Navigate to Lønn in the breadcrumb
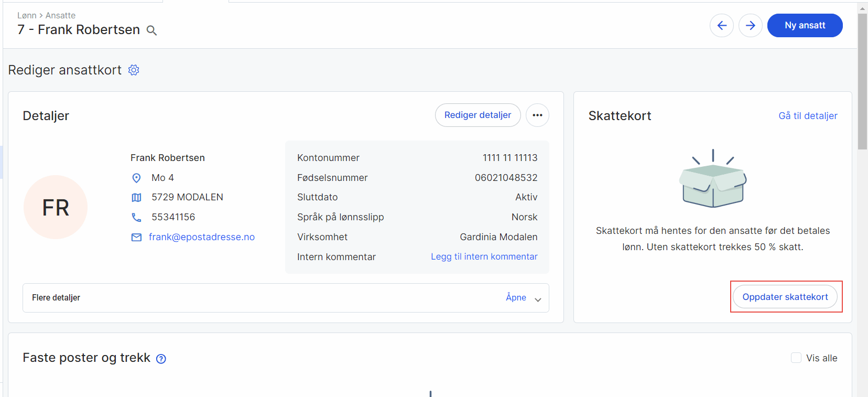This screenshot has width=868, height=397. [27, 16]
